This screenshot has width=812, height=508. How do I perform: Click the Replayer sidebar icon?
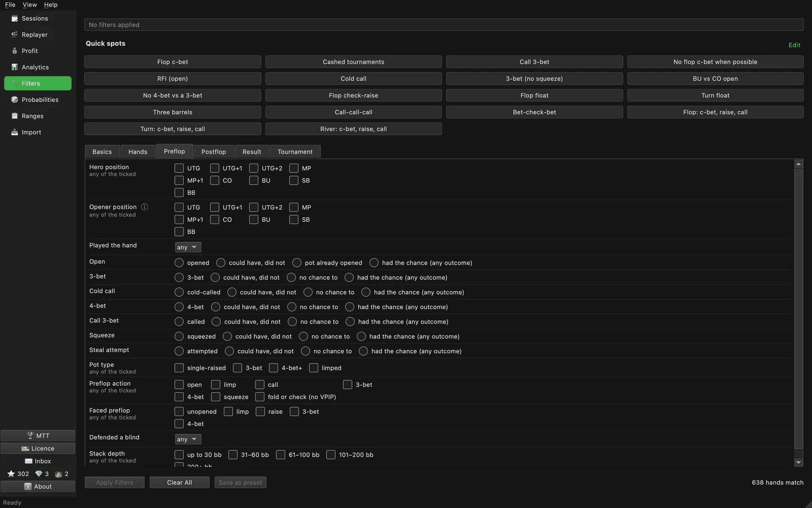tap(15, 35)
